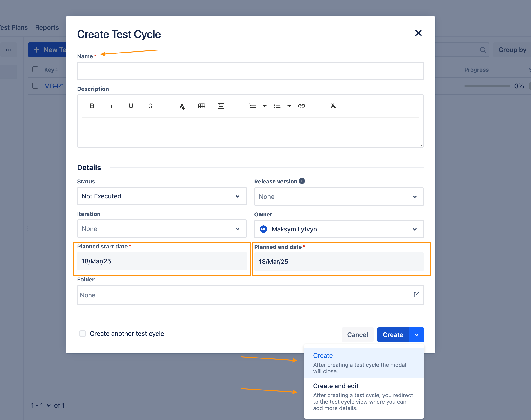Viewport: 531px width, 420px height.
Task: Clear formatting with the eraser icon
Action: coord(333,106)
